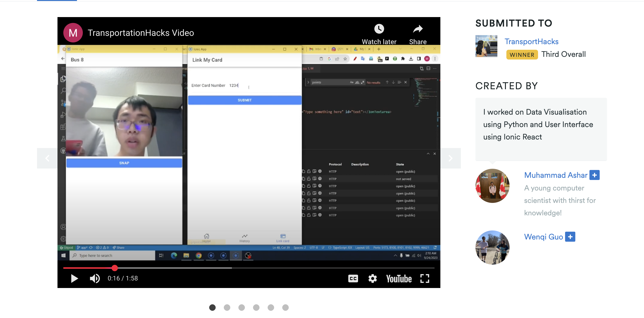Click the Watch later clock icon
This screenshot has height=318, width=644.
pyautogui.click(x=379, y=29)
